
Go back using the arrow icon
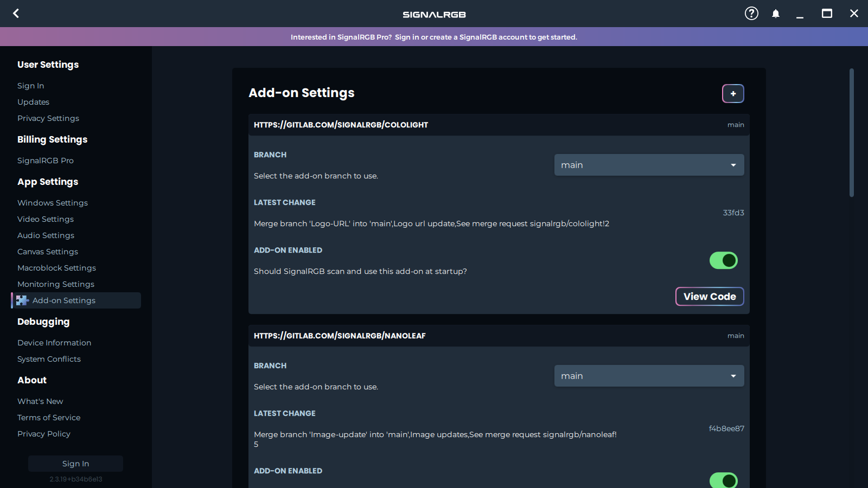point(16,14)
